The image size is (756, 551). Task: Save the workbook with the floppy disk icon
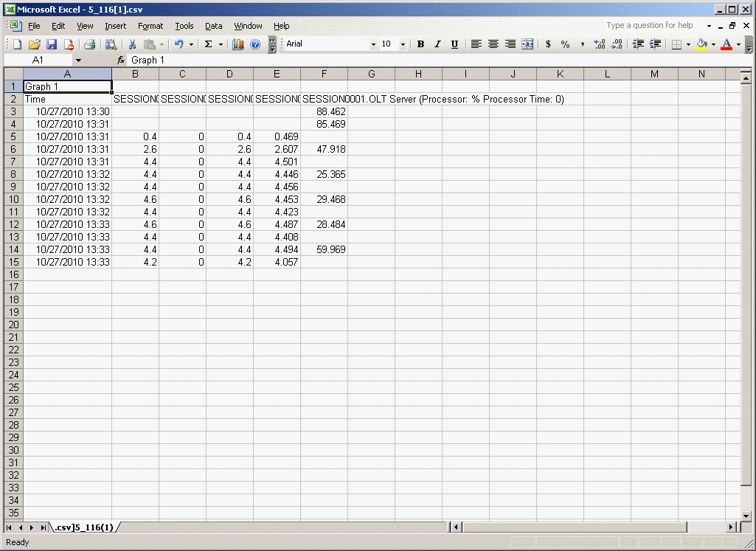[x=52, y=44]
